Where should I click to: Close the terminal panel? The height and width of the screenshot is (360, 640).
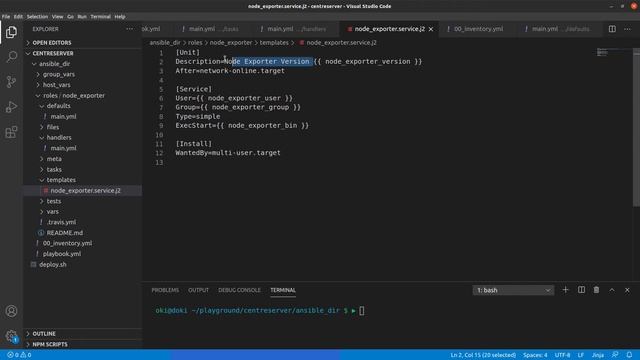tap(627, 290)
